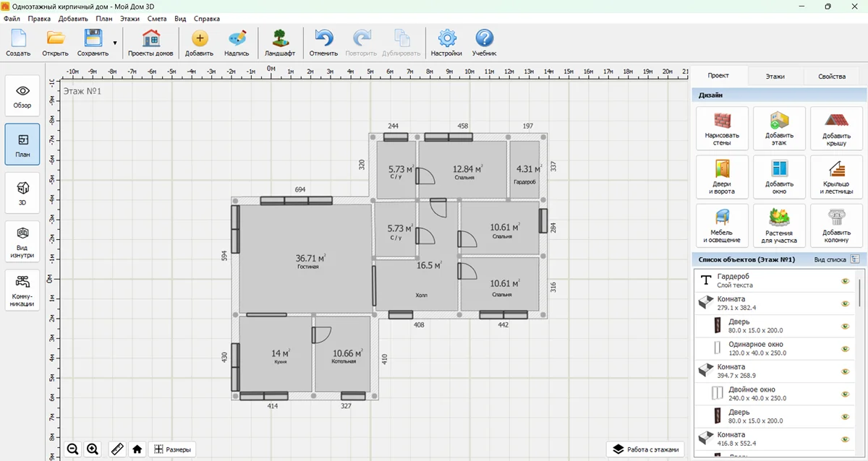Toggle Размеры dimensions display
The height and width of the screenshot is (461, 868).
click(x=172, y=449)
